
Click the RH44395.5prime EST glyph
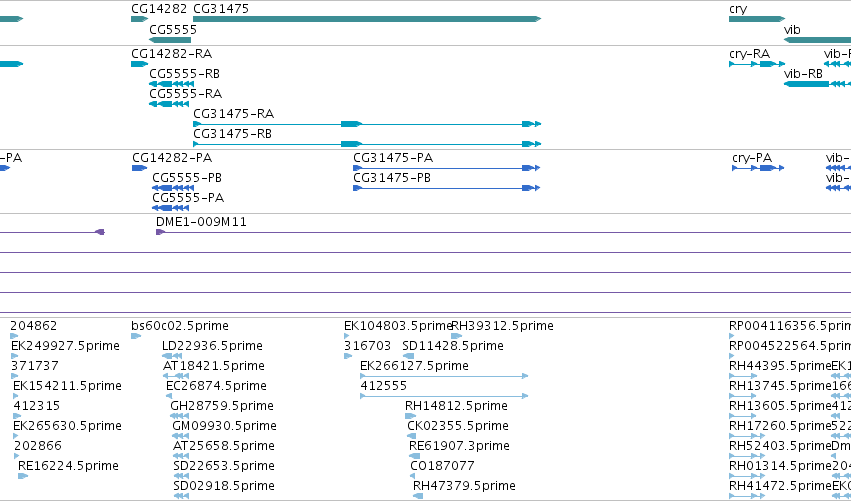[x=742, y=376]
